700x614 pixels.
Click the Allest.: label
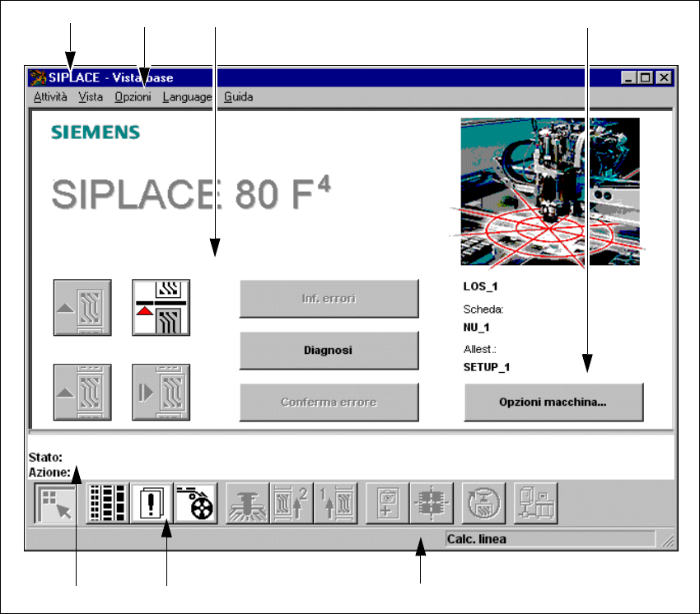click(480, 349)
